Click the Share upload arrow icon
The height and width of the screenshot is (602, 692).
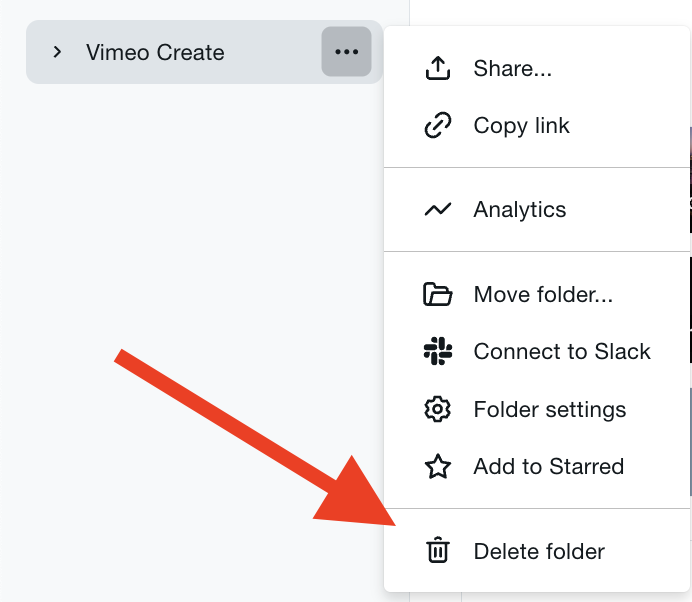point(437,69)
